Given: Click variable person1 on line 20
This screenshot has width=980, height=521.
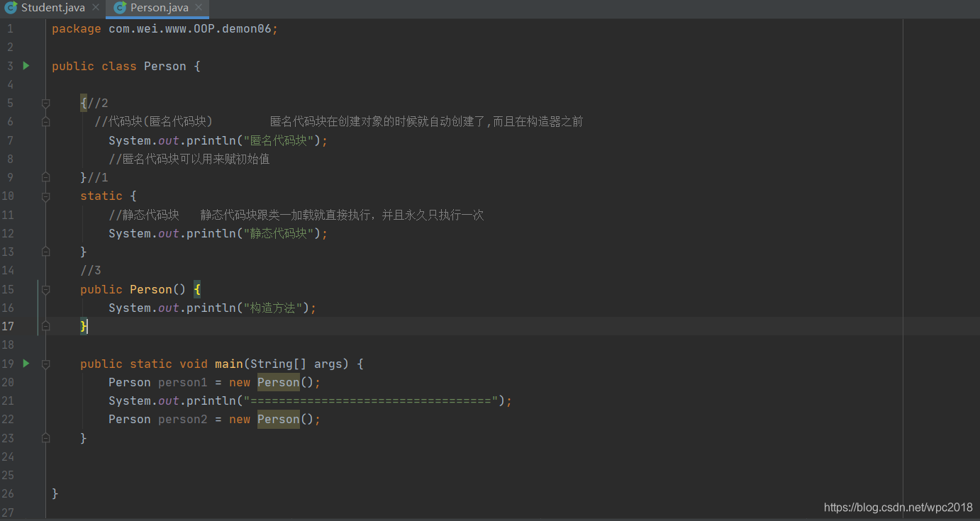Looking at the screenshot, I should click(182, 382).
